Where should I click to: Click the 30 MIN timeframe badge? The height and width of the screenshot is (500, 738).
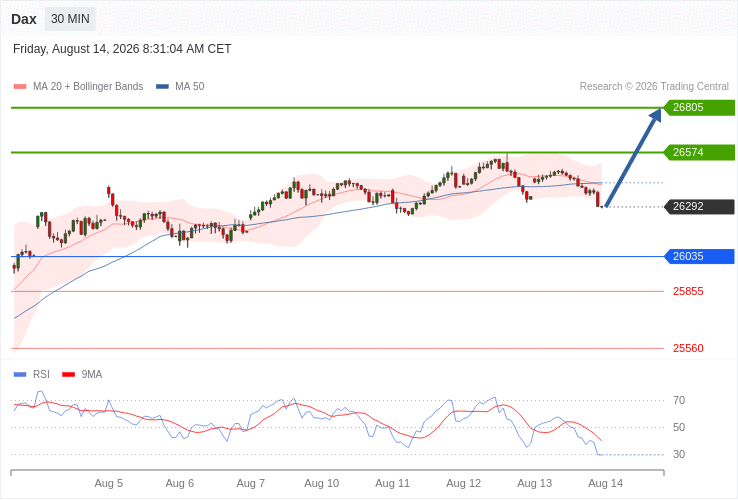pos(70,19)
